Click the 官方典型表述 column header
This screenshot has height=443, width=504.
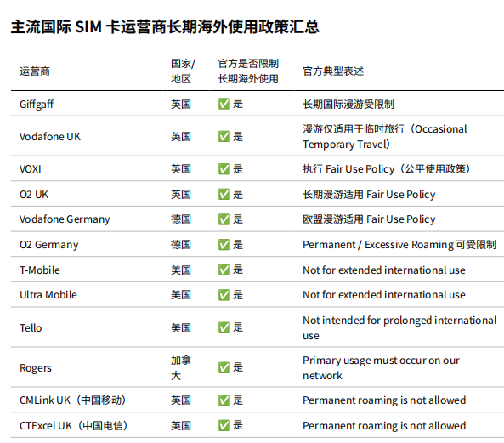333,71
